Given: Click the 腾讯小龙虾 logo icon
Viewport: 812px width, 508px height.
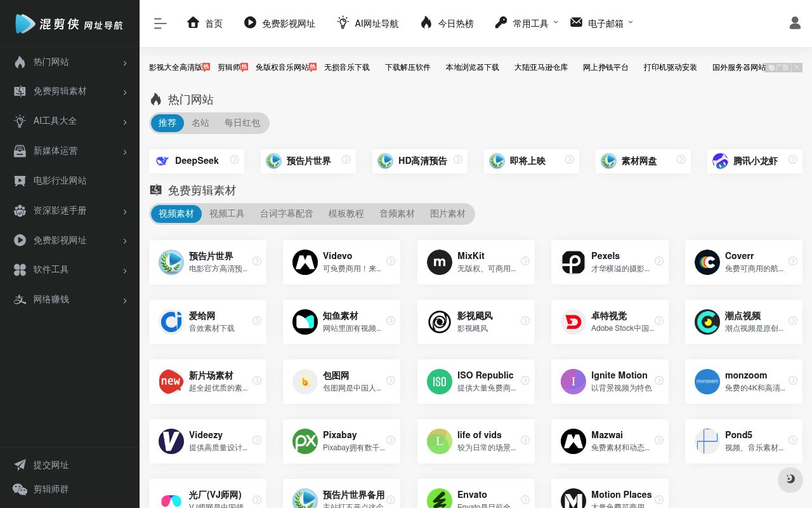Looking at the screenshot, I should tap(721, 161).
